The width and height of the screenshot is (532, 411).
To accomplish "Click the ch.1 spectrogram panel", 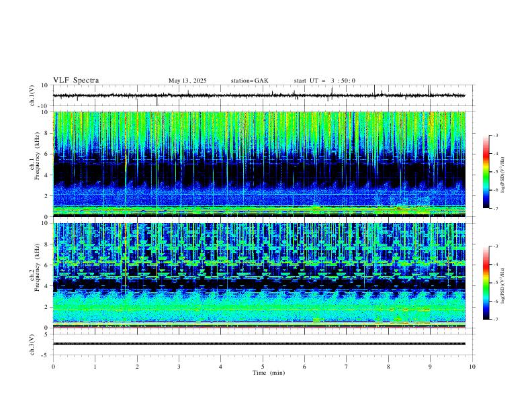I will pyautogui.click(x=259, y=164).
